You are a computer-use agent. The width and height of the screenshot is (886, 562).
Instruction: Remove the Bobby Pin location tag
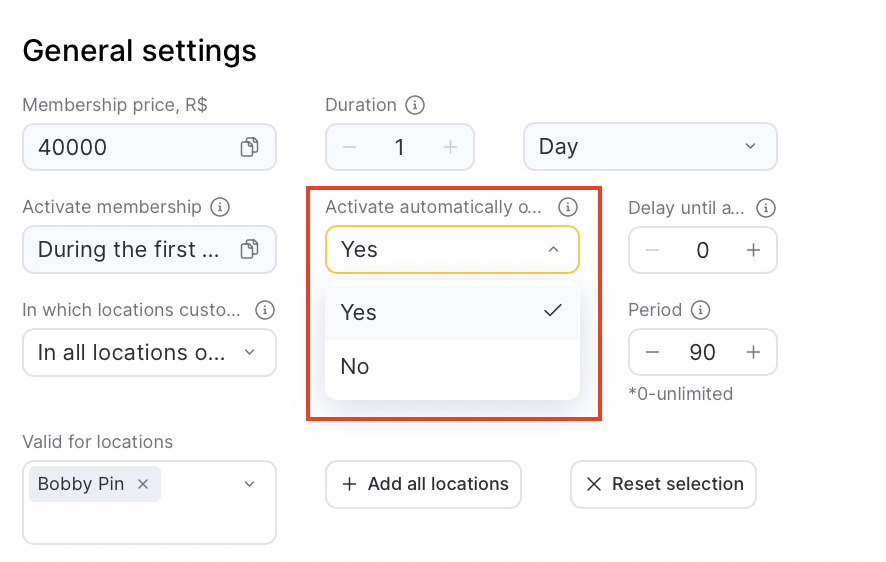143,484
